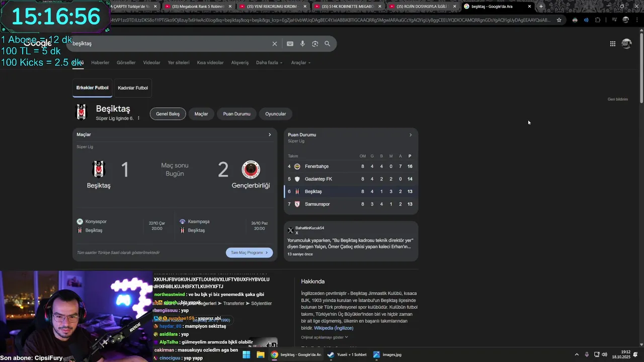Click the magnifier search button
Viewport: 644px width, 362px height.
(x=328, y=44)
